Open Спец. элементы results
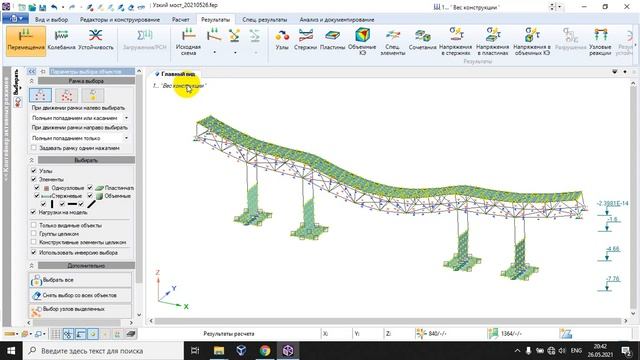Screen dimensions: 640x360 click(392, 42)
